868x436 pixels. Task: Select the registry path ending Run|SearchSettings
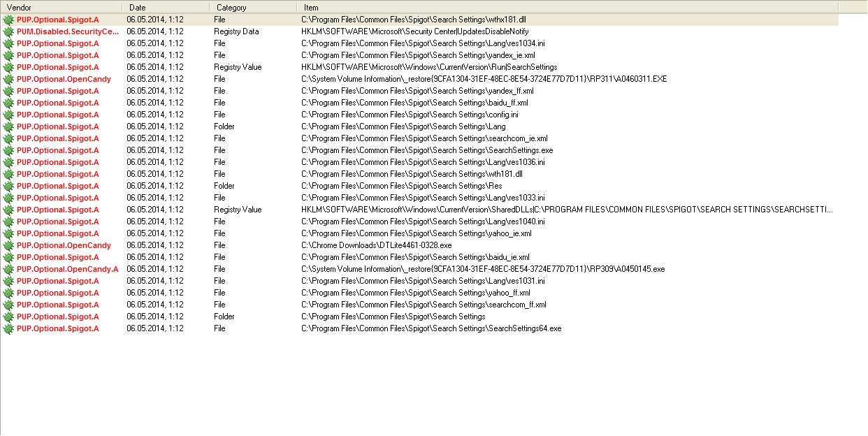tap(429, 67)
